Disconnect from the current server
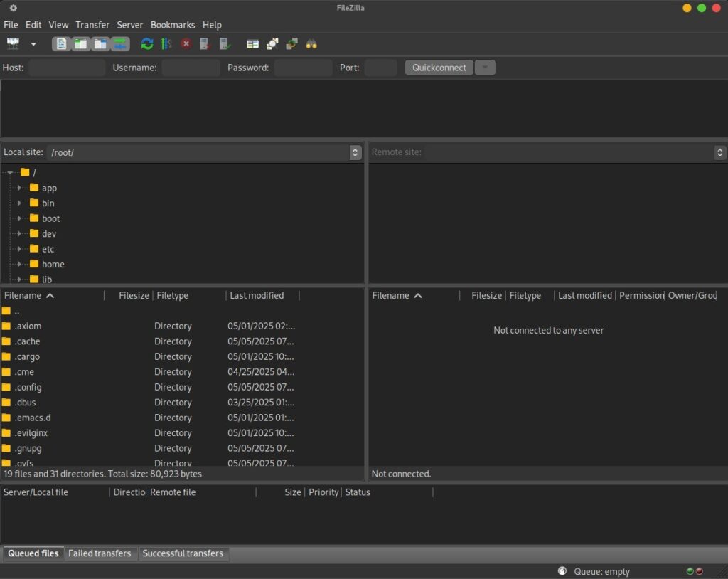 coord(205,44)
